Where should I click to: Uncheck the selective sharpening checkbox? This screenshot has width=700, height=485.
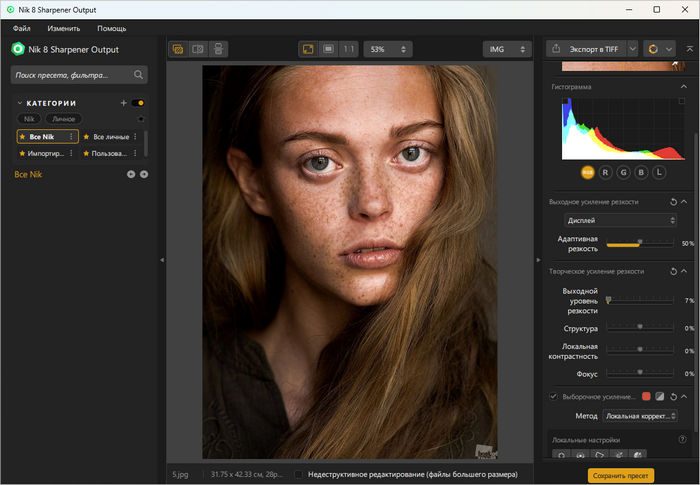tap(554, 397)
